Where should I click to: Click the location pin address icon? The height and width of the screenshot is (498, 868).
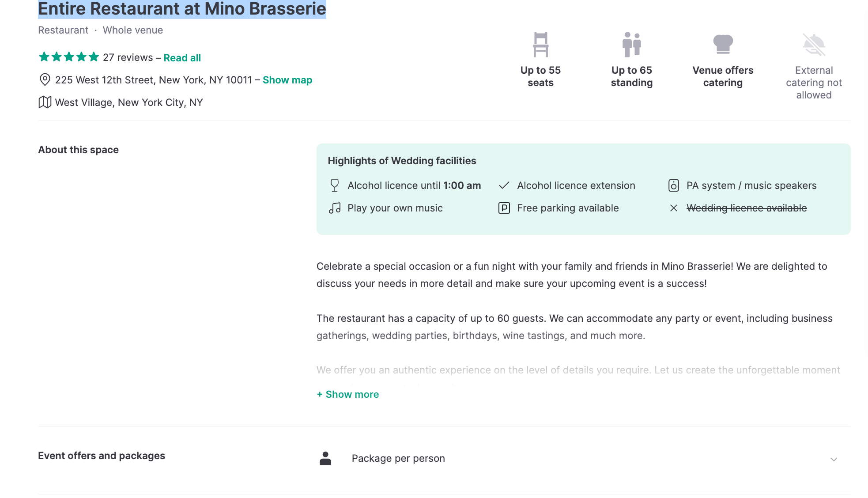45,79
